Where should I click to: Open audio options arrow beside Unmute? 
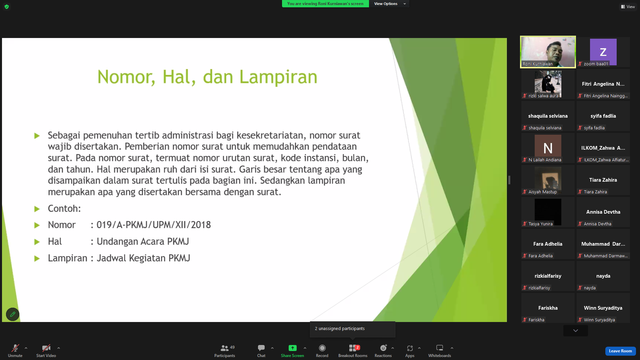[x=26, y=348]
